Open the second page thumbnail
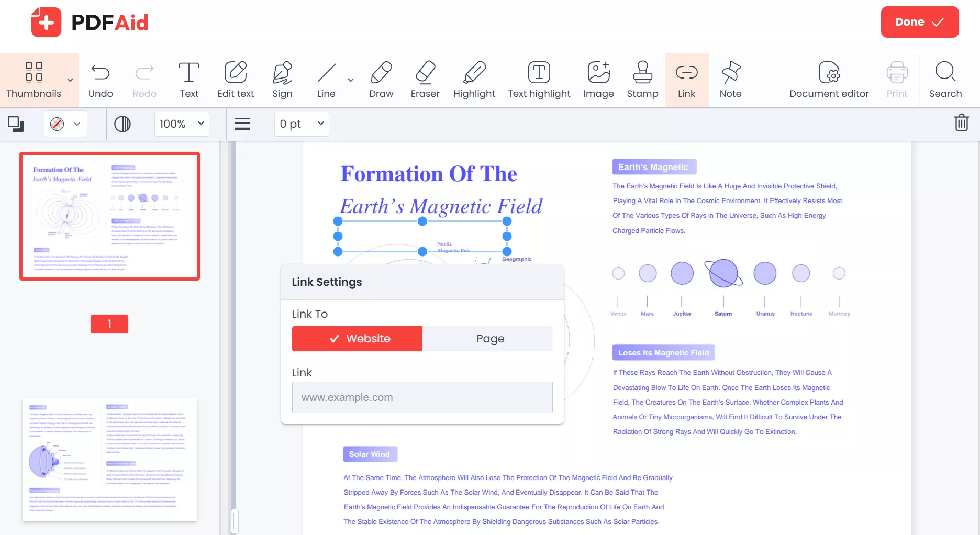980x535 pixels. [109, 460]
